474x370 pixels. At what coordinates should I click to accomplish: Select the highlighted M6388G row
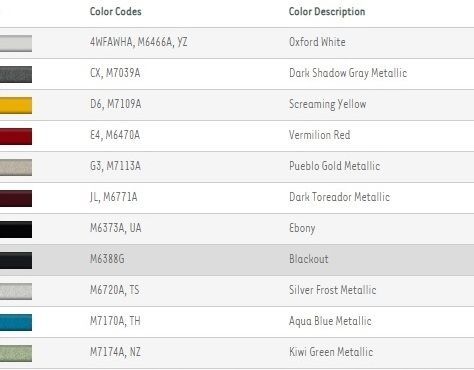237,260
